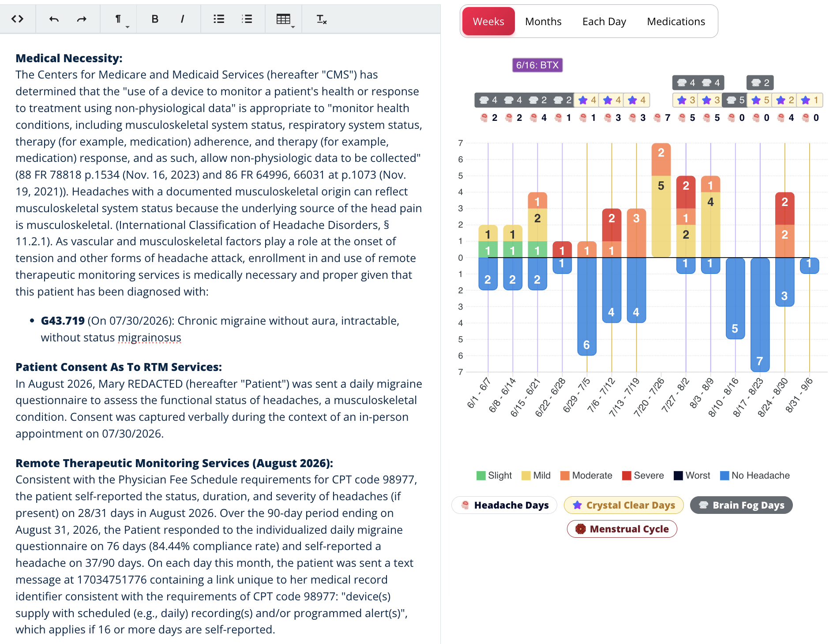Switch to the Months tab
Screen dimensions: 837x644
coord(543,21)
